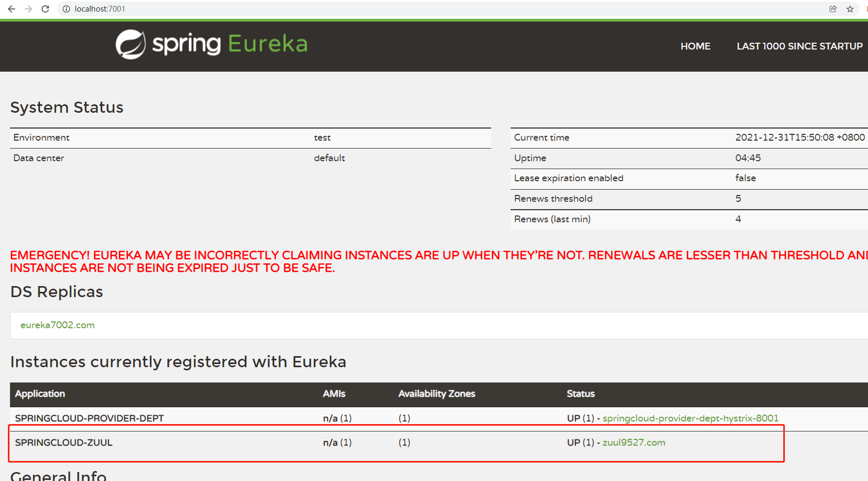Click the share page icon
868x481 pixels.
click(833, 9)
